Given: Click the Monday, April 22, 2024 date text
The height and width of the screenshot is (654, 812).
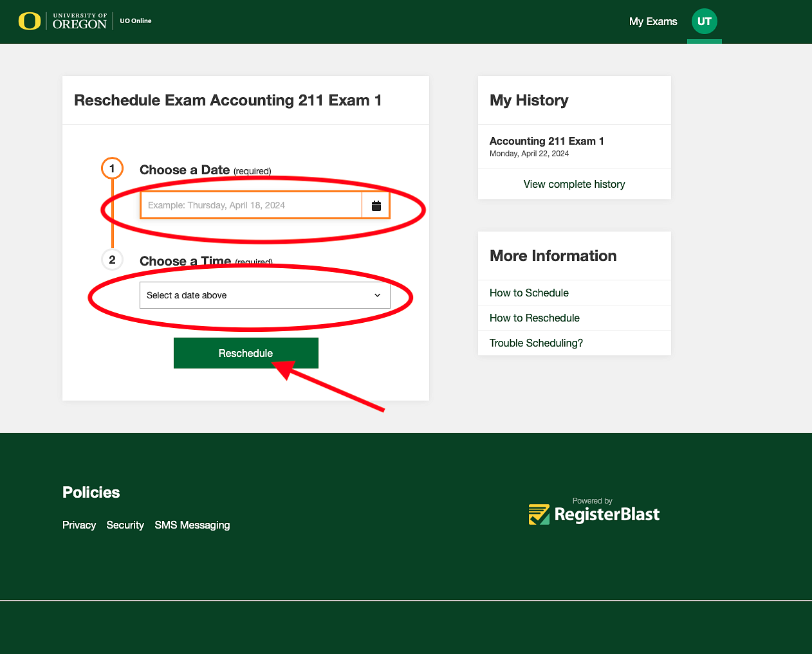Looking at the screenshot, I should [x=529, y=154].
